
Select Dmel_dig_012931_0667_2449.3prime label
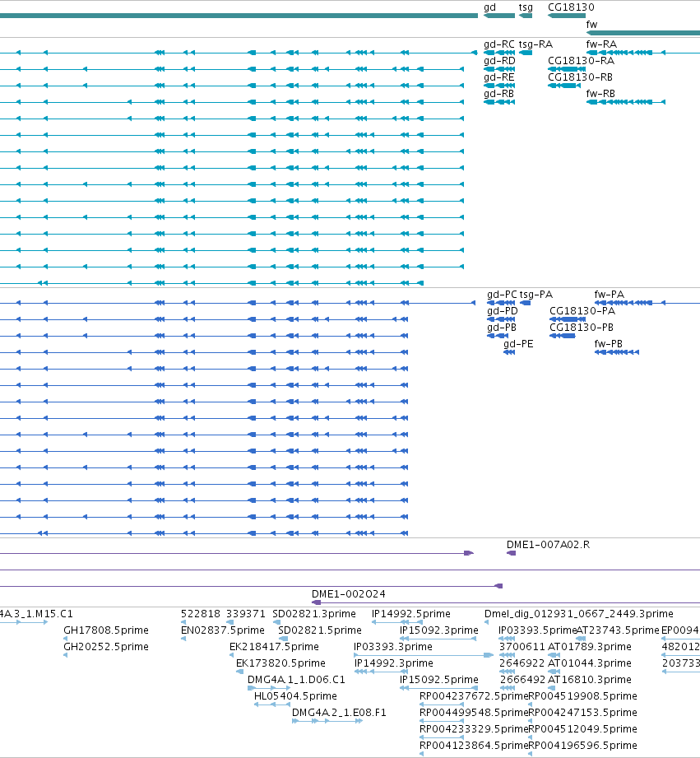579,614
